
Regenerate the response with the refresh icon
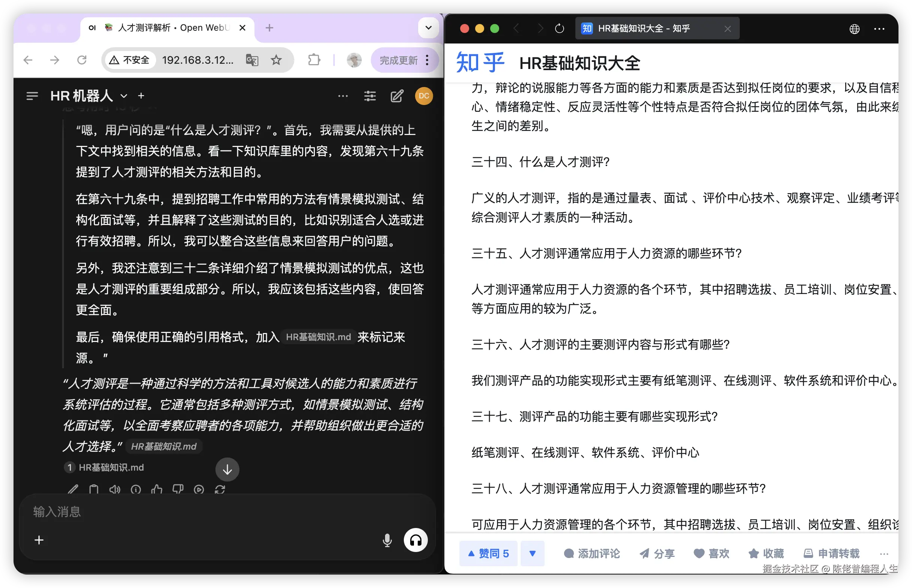[221, 490]
